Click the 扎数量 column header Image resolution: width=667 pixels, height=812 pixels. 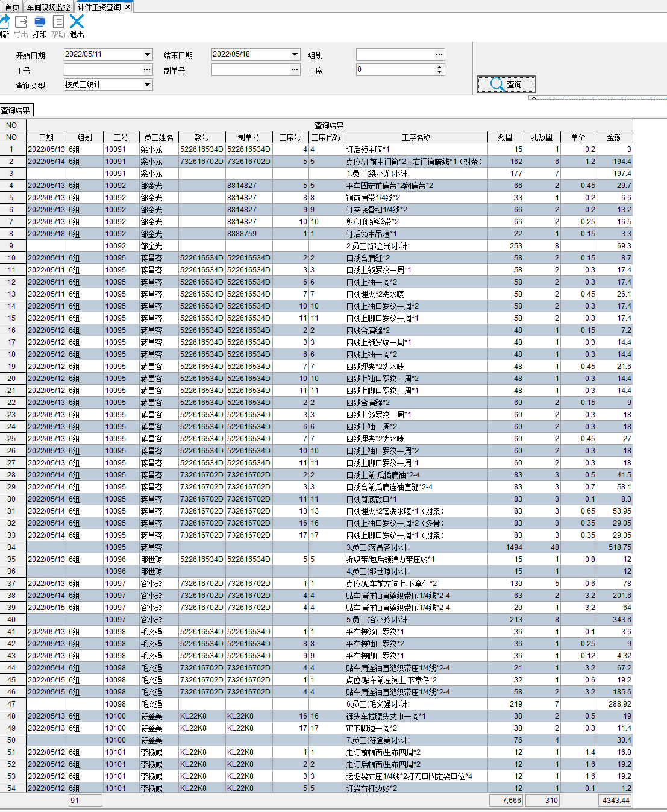[x=542, y=137]
